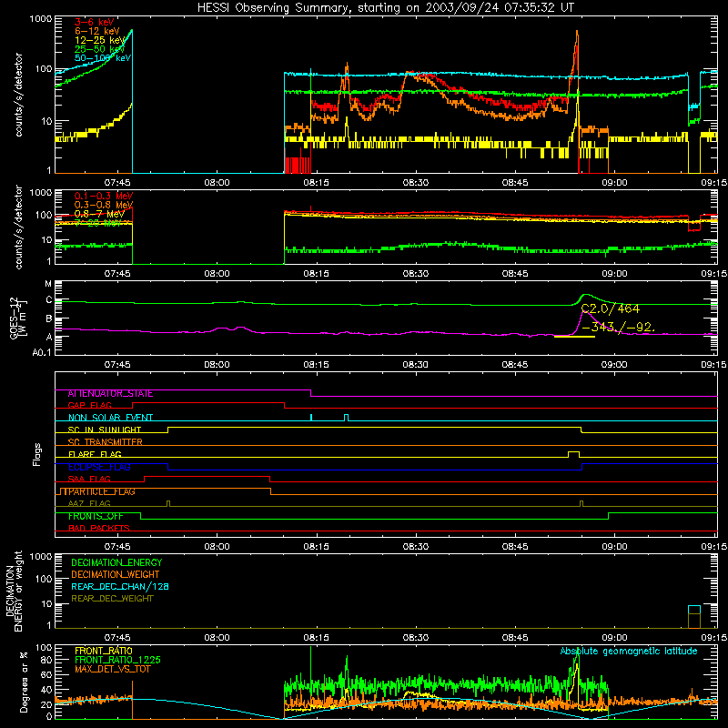This screenshot has height=728, width=728.
Task: Click the C2.0/464 flare annotation
Action: (610, 308)
